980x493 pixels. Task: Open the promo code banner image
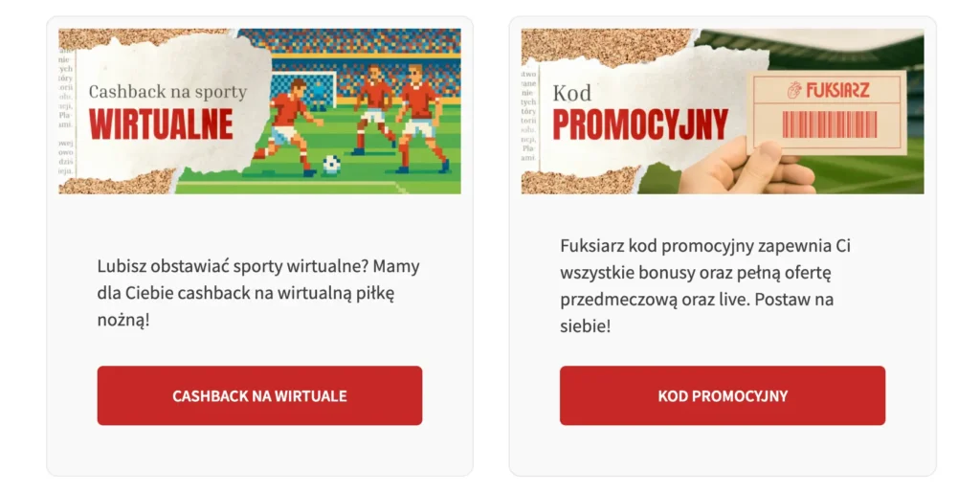(x=723, y=111)
